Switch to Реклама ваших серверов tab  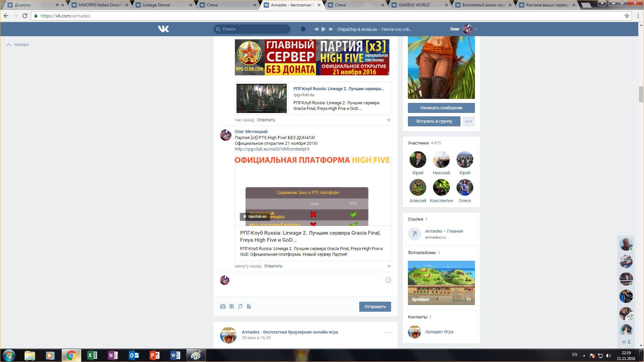pyautogui.click(x=547, y=5)
